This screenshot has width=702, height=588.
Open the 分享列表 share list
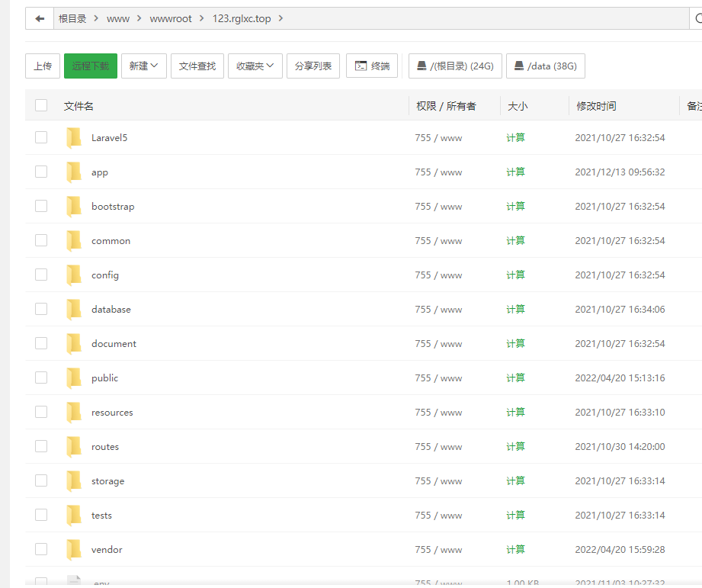pyautogui.click(x=313, y=66)
